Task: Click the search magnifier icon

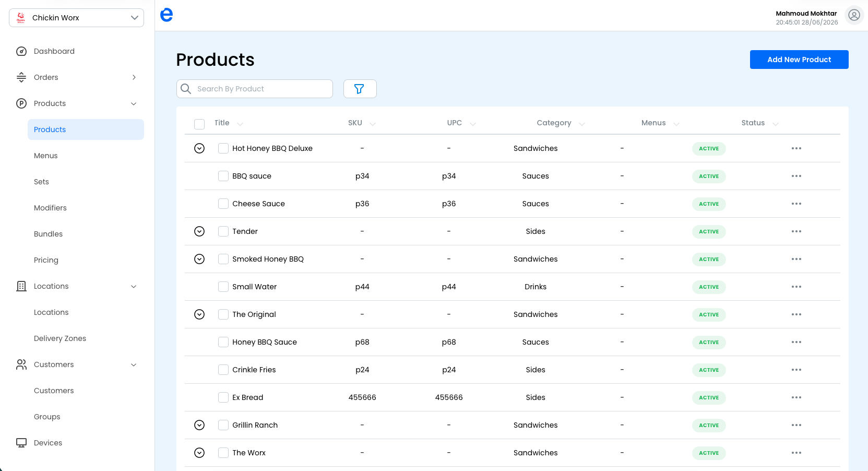Action: click(186, 89)
